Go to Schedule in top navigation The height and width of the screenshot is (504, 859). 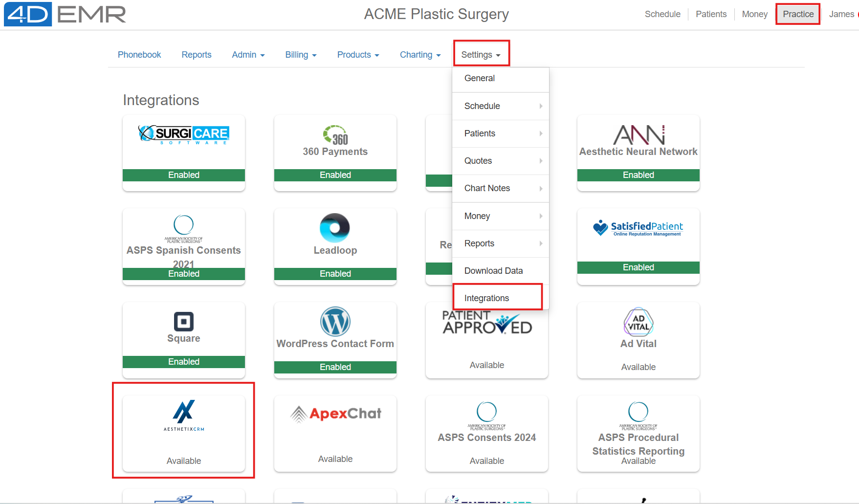(x=662, y=14)
